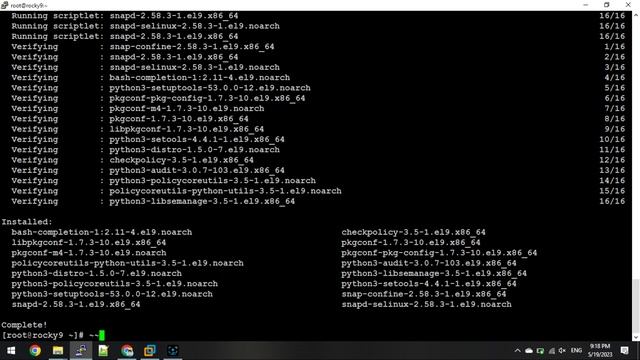This screenshot has width=640, height=360.
Task: Close the PuTTY terminal window
Action: [x=628, y=5]
